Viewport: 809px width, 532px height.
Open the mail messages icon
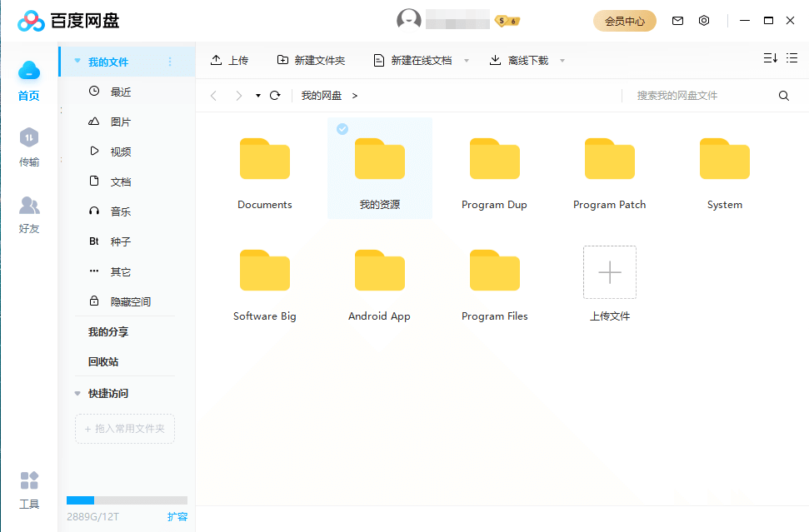[x=677, y=21]
